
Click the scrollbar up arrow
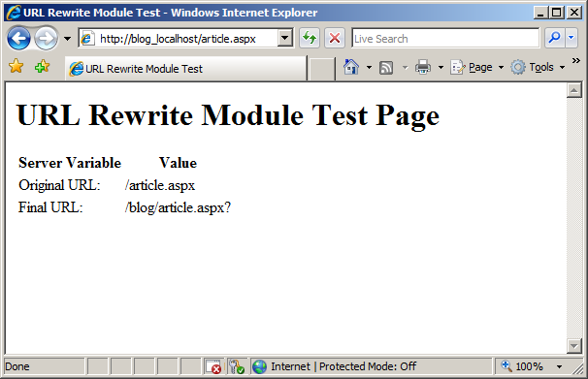[574, 90]
